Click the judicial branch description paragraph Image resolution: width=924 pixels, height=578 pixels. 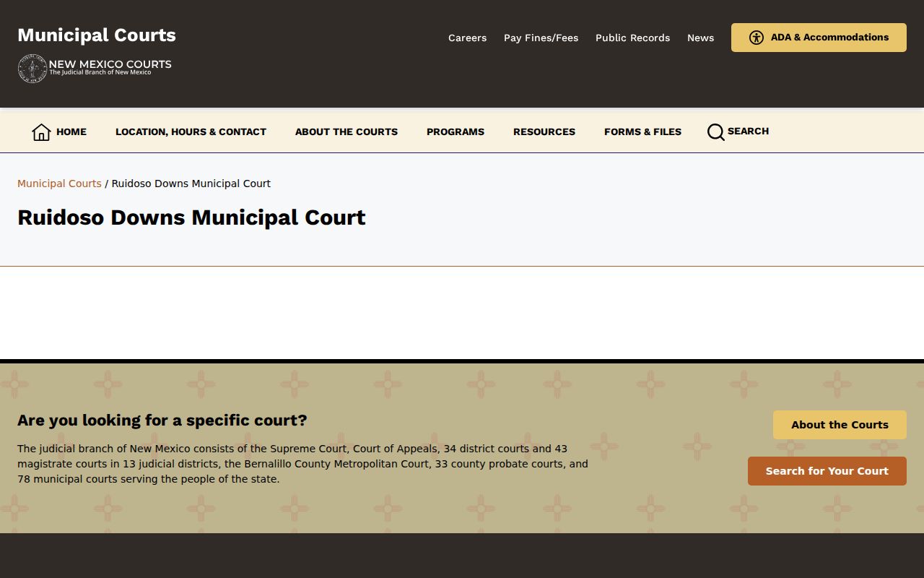(303, 464)
